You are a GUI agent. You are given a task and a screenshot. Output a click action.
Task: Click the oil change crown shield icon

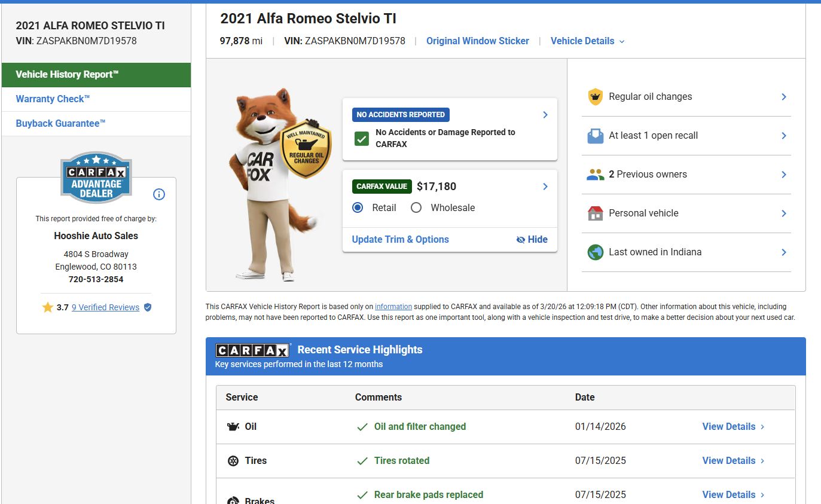coord(595,97)
